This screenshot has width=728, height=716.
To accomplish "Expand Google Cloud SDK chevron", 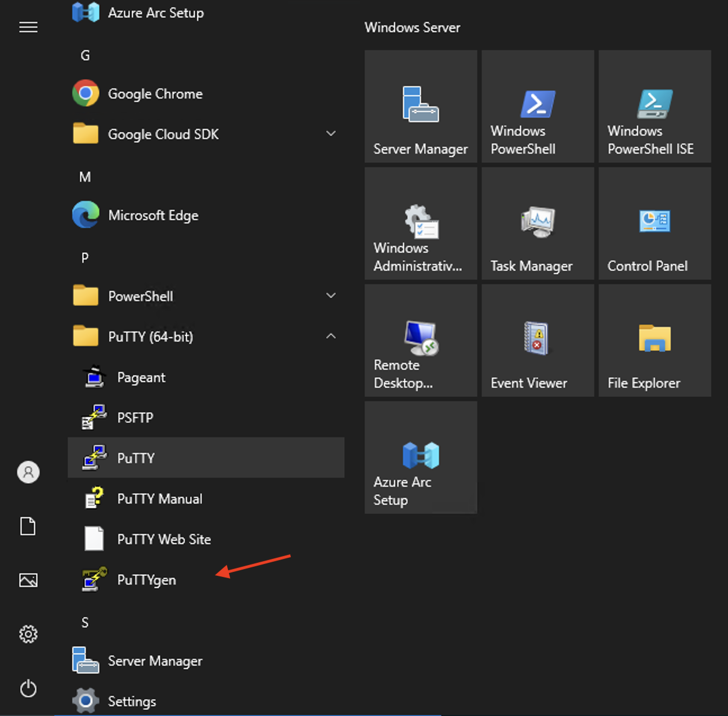I will point(331,133).
